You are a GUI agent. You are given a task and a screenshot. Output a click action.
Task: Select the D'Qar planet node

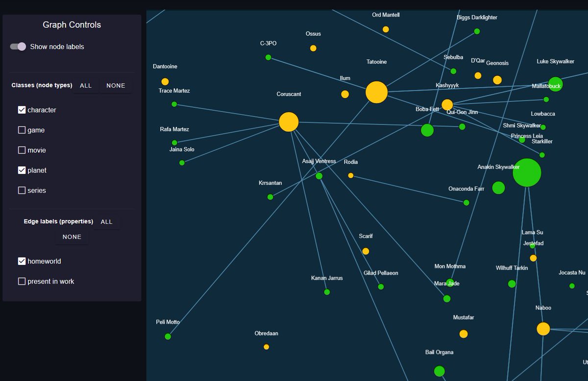(x=478, y=75)
